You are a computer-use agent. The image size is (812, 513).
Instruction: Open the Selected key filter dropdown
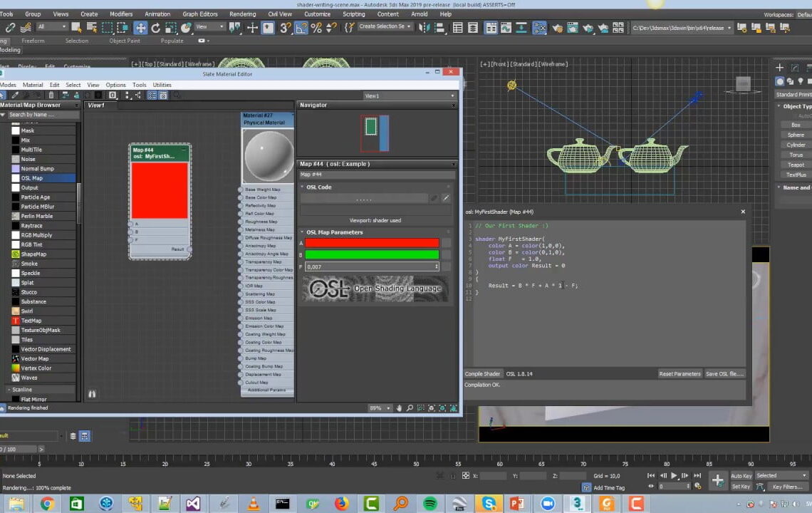click(781, 476)
